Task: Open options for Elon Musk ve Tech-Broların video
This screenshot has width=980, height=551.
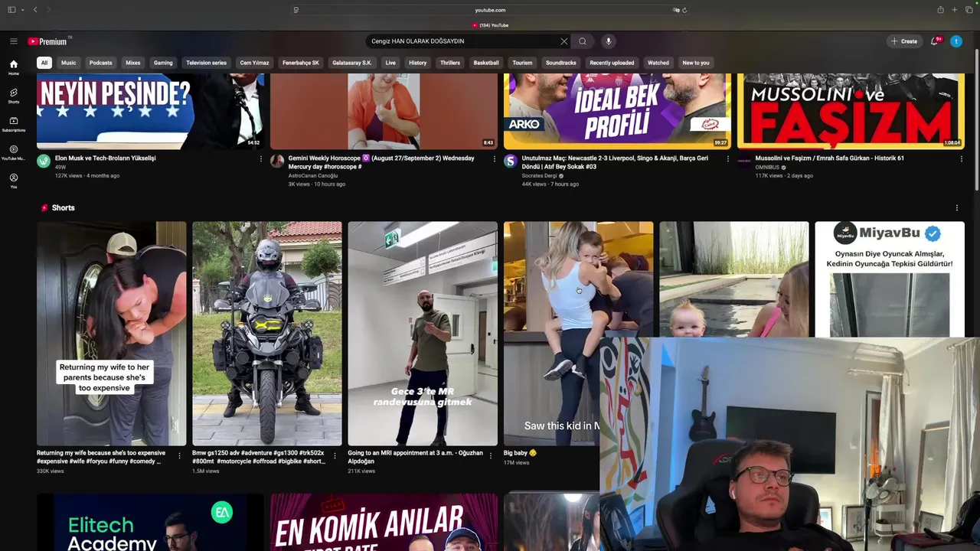Action: [x=260, y=159]
